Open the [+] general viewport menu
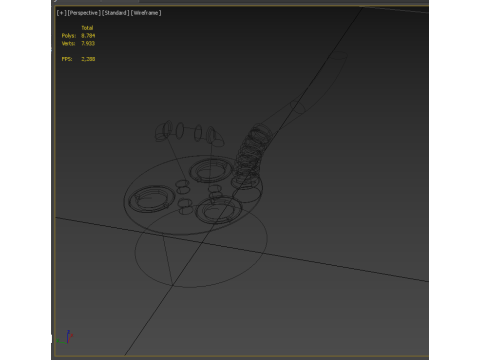Viewport: 480px width, 360px height. tap(61, 13)
